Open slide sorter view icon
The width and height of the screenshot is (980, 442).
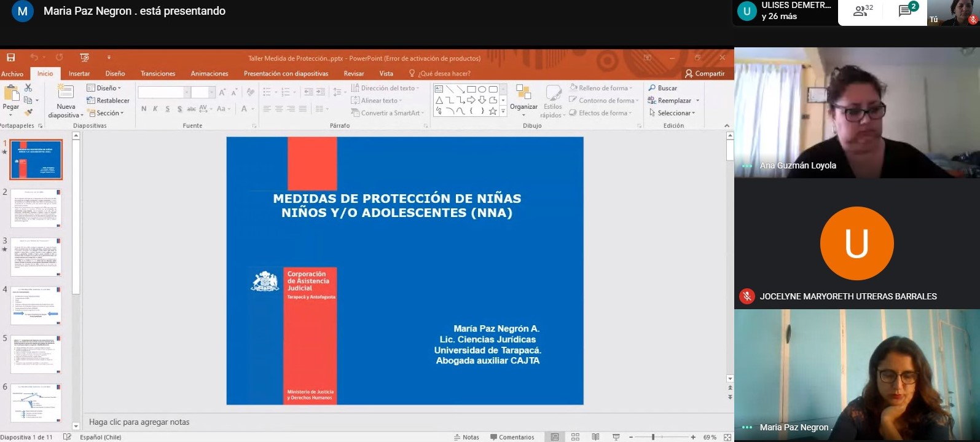click(575, 437)
